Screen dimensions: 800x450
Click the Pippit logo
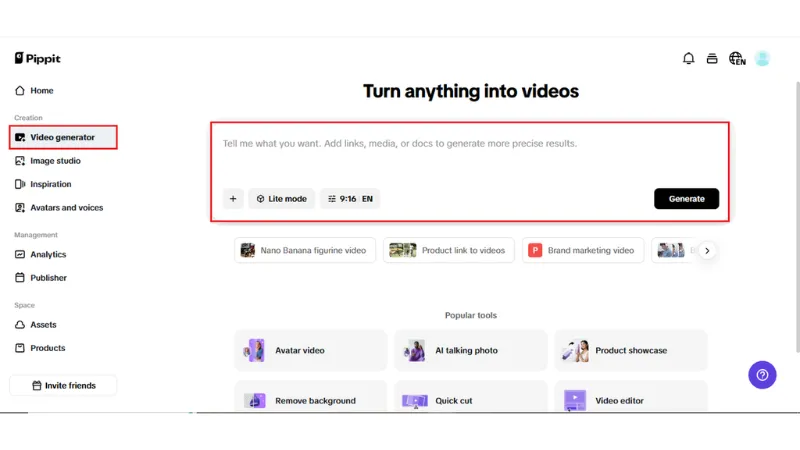pos(37,59)
